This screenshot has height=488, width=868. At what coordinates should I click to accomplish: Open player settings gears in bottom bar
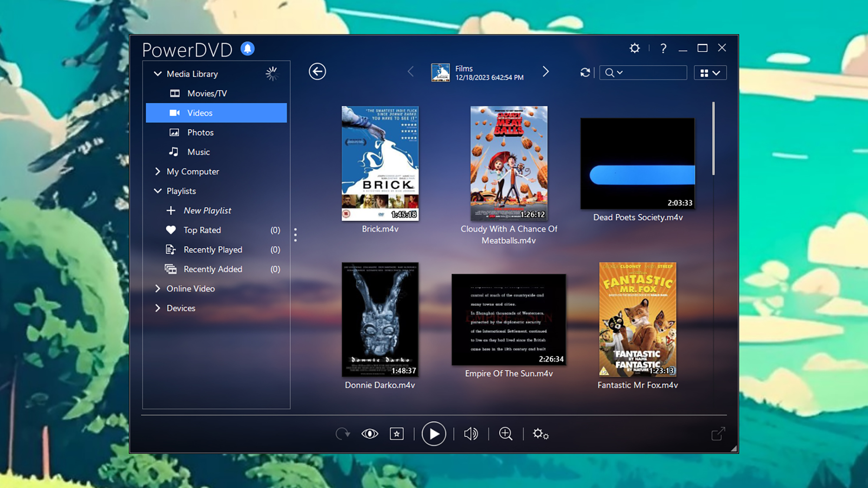[541, 434]
